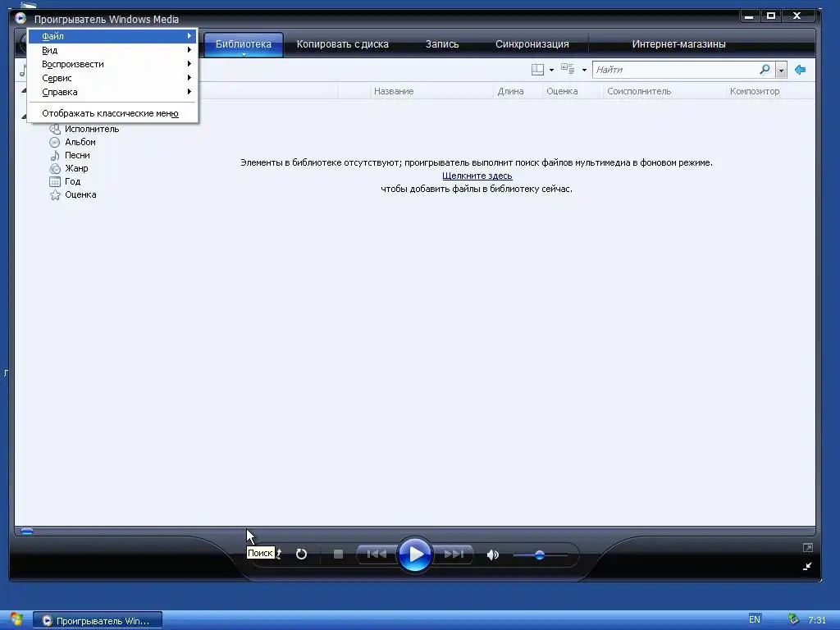Click the Исполнитель person icon
Viewport: 840px width, 630px height.
click(55, 129)
